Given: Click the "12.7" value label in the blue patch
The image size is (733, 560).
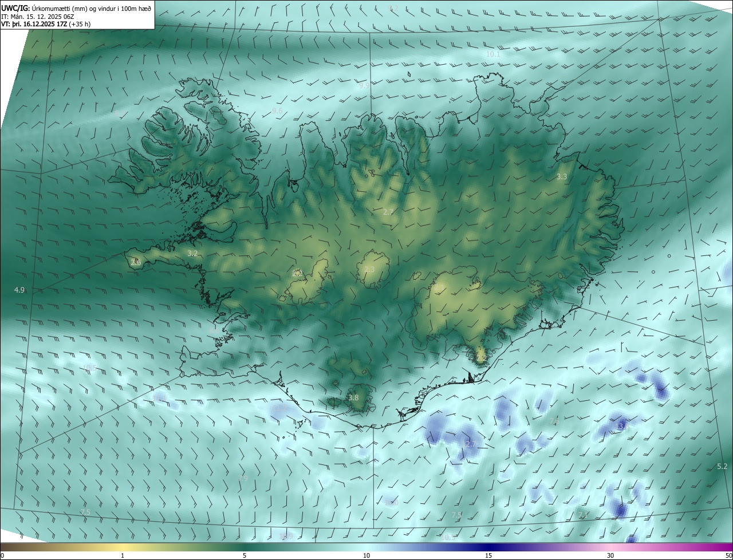Looking at the screenshot, I should pos(468,444).
